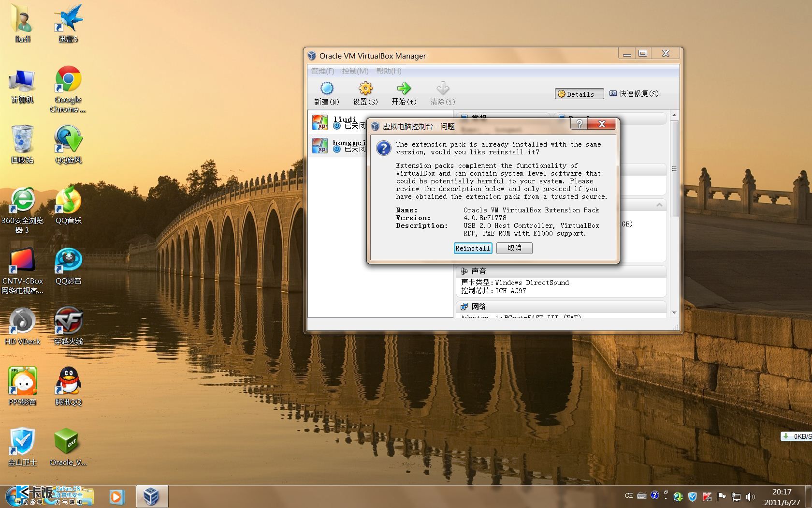Open 腾讯QQ desktop shortcut

[68, 386]
